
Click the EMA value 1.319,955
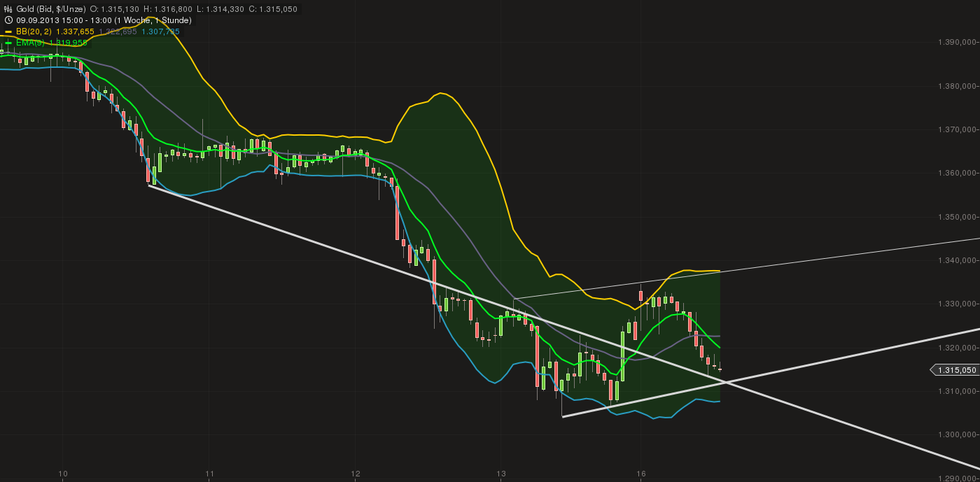(x=68, y=43)
